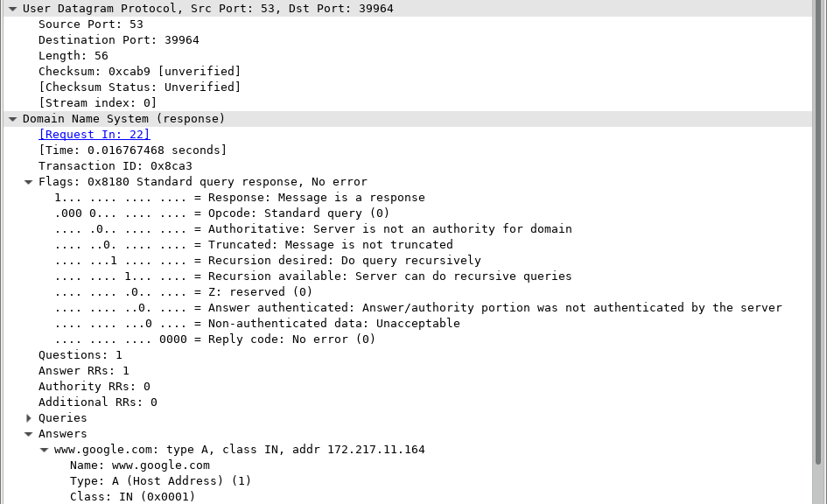
Task: Select the Recursion desired flag line
Action: click(268, 261)
